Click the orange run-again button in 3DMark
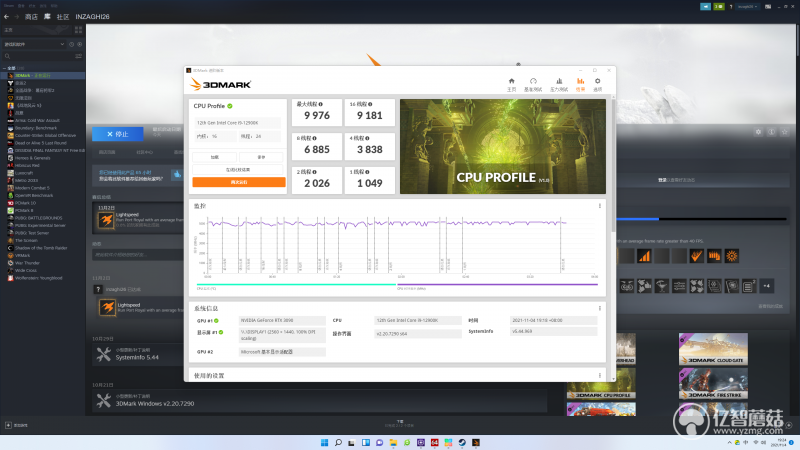Viewport: 800px width, 450px height. (239, 182)
